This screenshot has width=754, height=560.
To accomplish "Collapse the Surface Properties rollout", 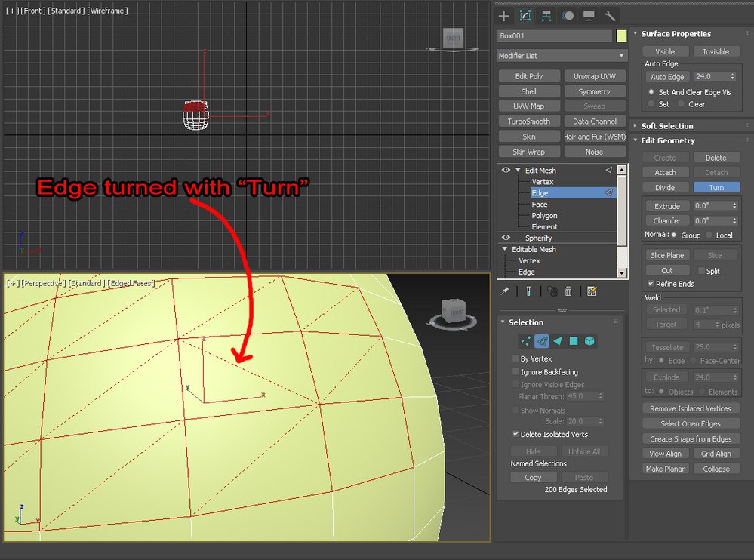I will point(636,34).
